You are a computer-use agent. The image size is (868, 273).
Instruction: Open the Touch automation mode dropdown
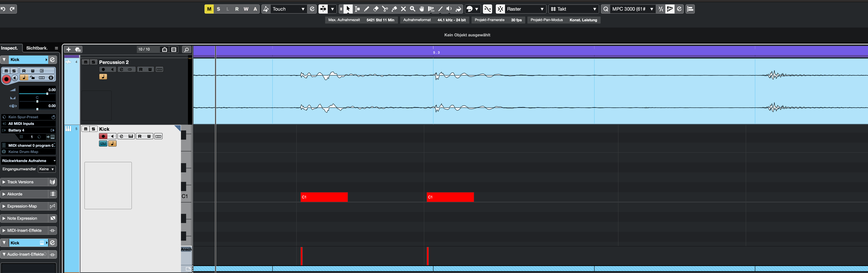pyautogui.click(x=288, y=9)
